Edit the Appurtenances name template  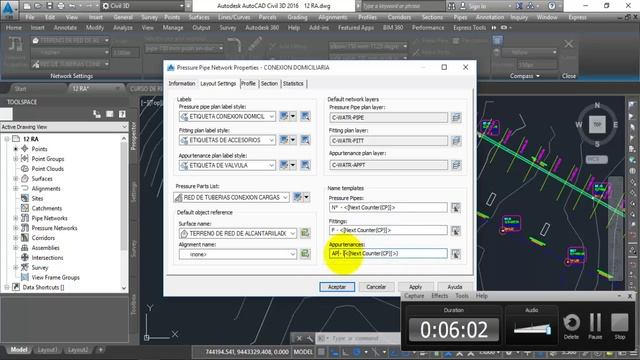click(456, 254)
